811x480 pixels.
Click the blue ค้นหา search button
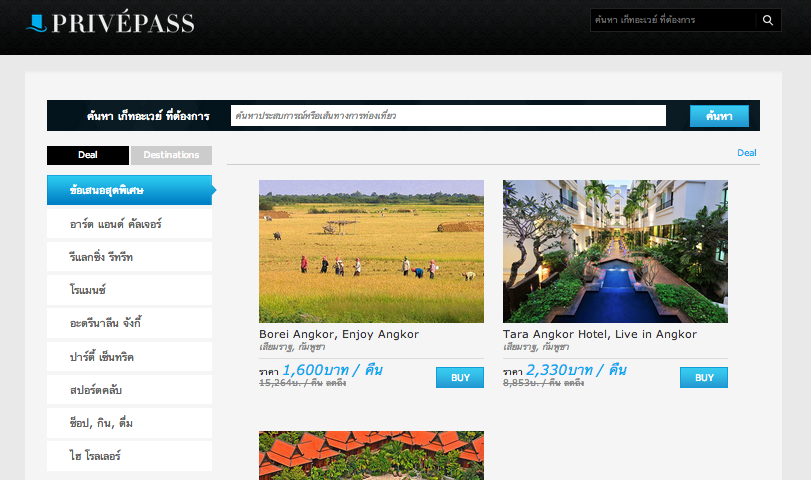[719, 116]
